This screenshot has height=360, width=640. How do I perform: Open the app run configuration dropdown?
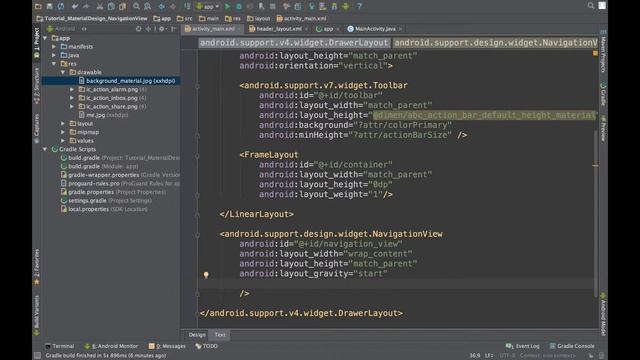pyautogui.click(x=207, y=6)
